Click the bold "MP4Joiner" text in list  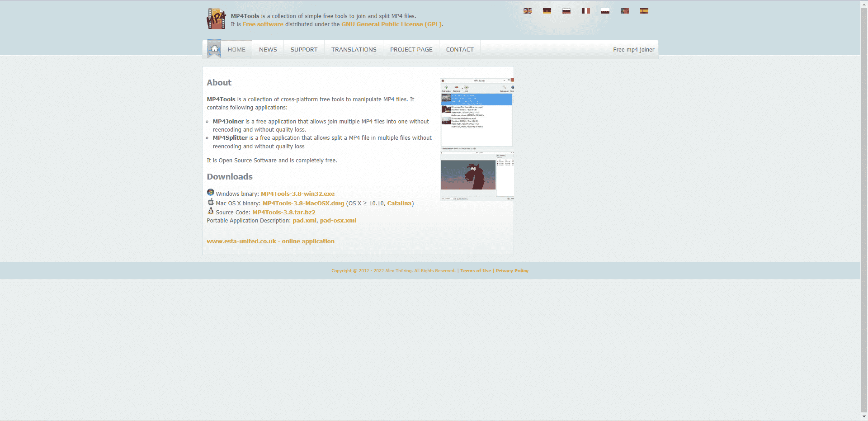228,122
